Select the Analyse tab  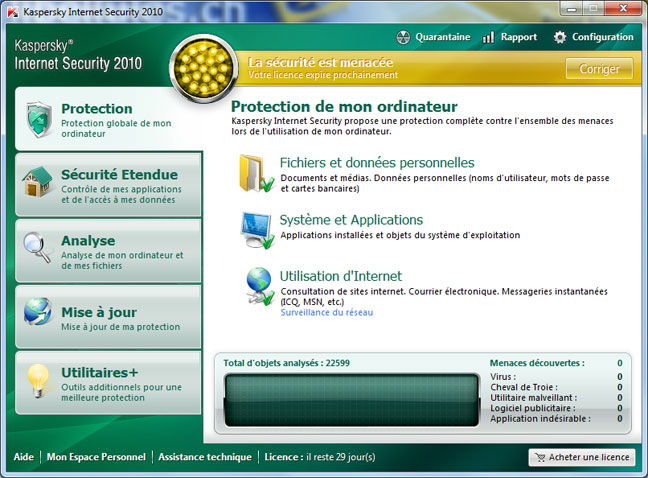[108, 251]
